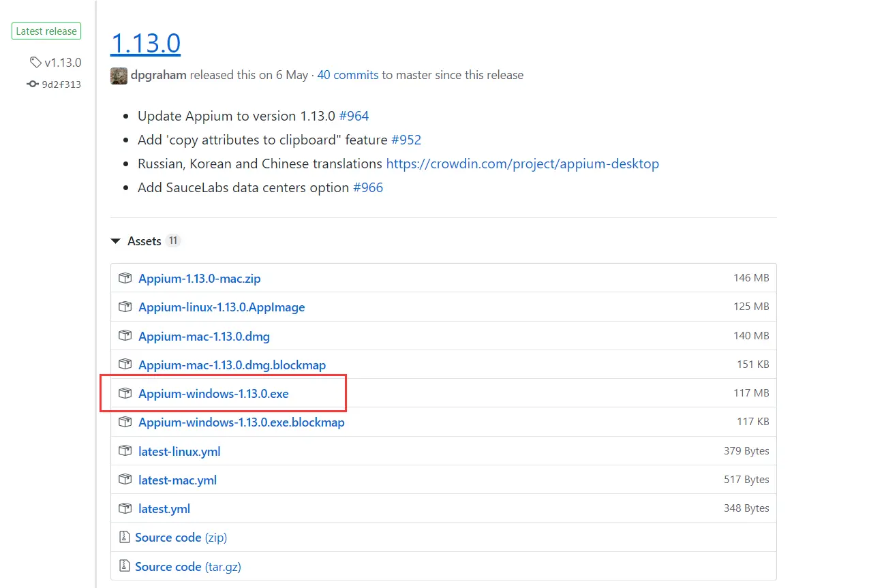Click the Assets count badge 11
This screenshot has width=884, height=588.
[173, 241]
